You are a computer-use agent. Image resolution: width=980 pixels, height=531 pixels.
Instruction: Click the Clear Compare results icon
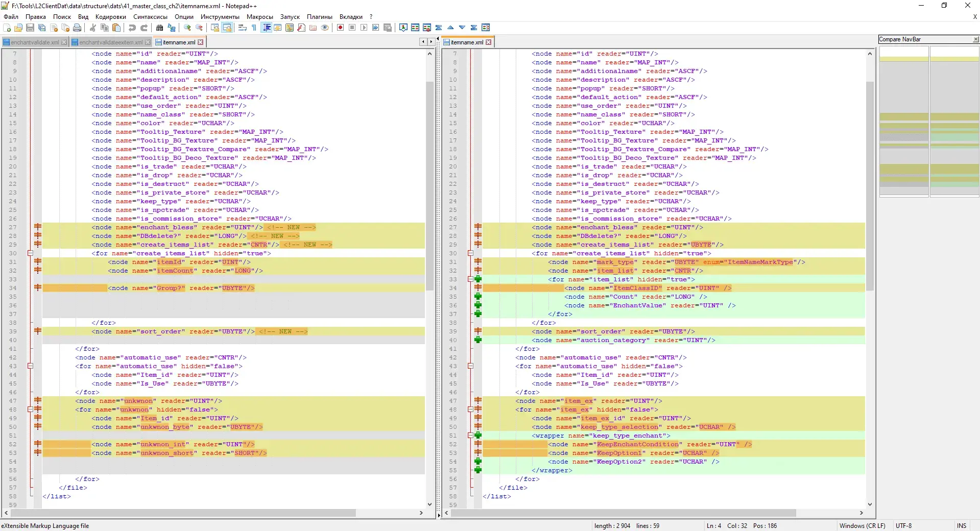(x=427, y=28)
